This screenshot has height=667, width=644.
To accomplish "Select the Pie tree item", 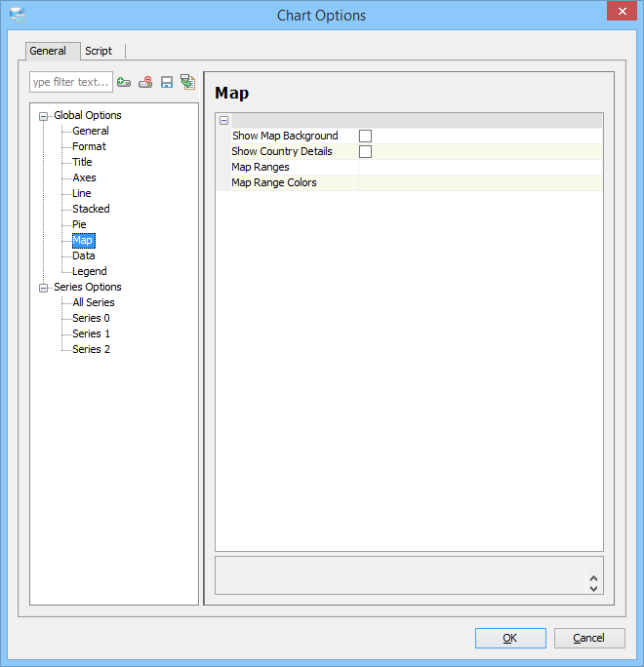I will pos(79,224).
